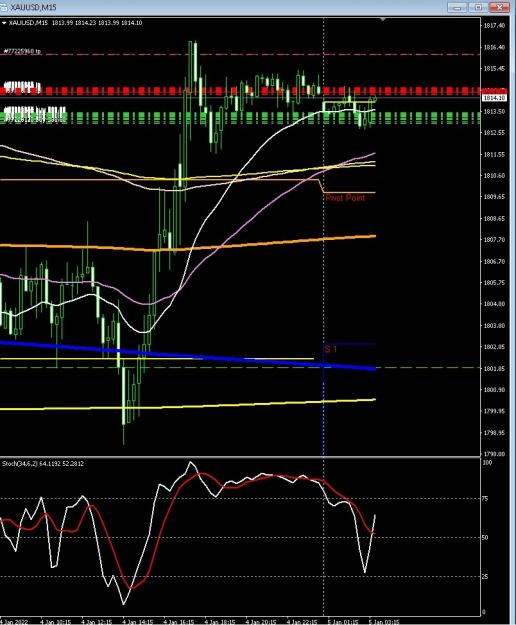Select the current price tag 1814.10
This screenshot has width=516, height=625.
[494, 98]
